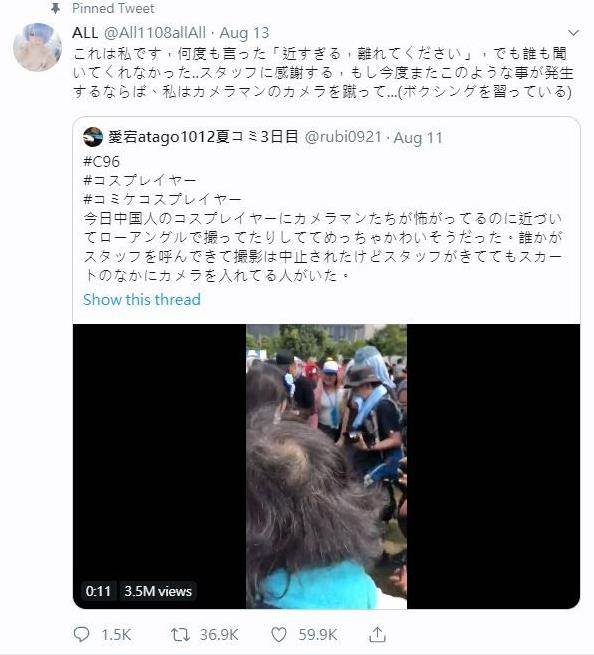
Task: Click the pinned tweet pushpin icon
Action: 55,8
